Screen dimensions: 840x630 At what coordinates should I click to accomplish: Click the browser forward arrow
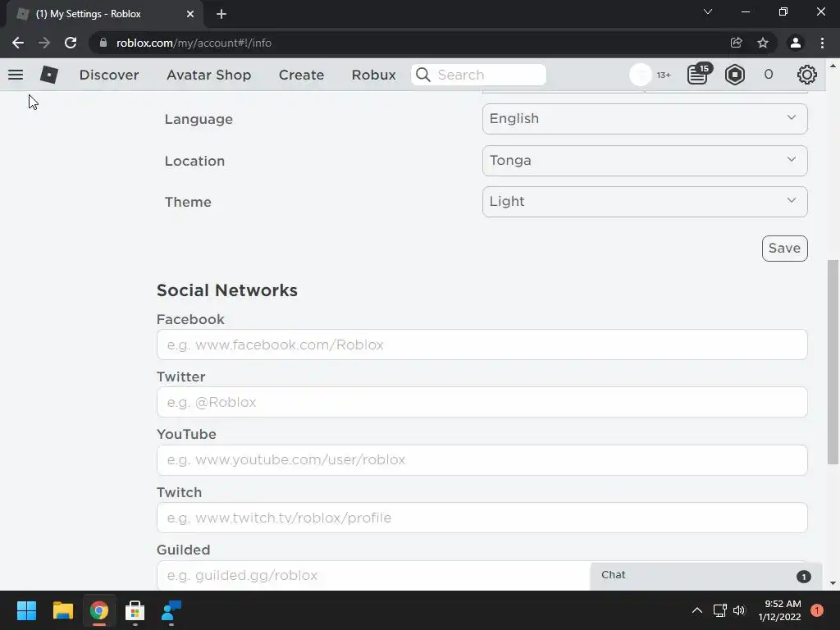pyautogui.click(x=44, y=43)
